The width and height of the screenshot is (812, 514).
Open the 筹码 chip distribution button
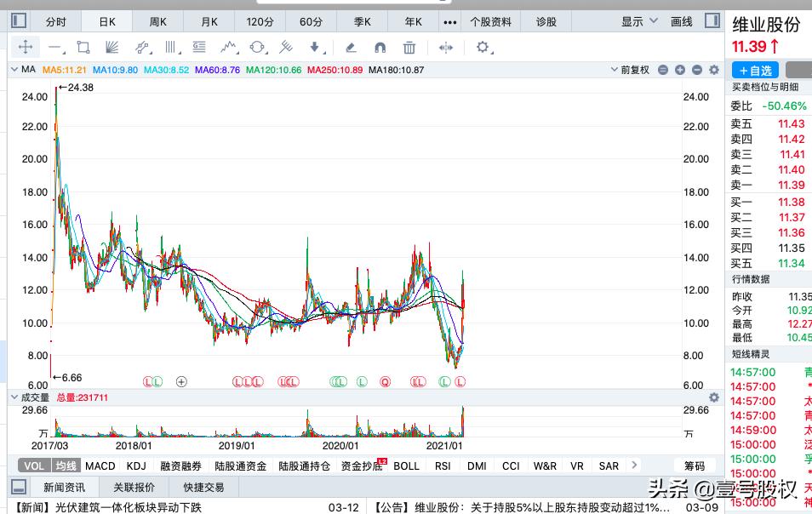695,465
